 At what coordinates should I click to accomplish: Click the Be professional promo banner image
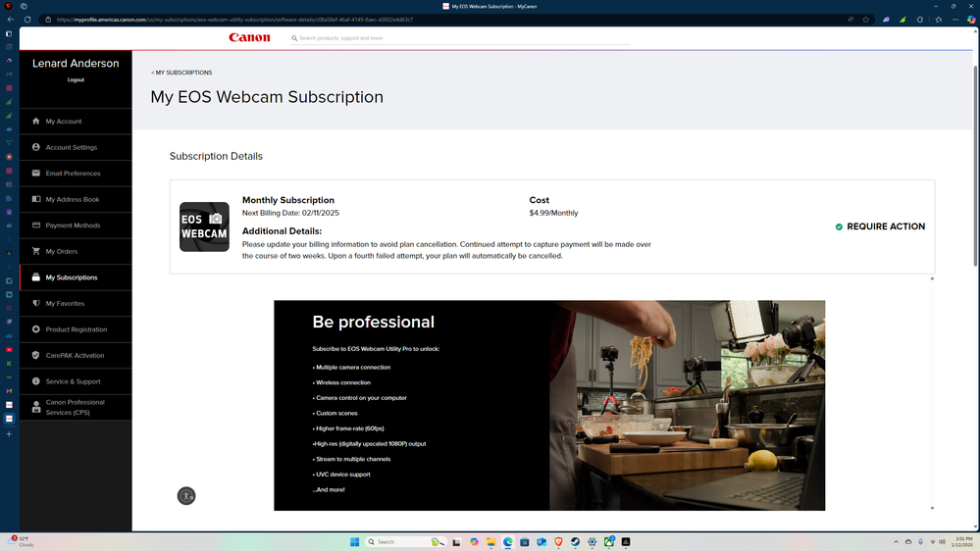[549, 406]
